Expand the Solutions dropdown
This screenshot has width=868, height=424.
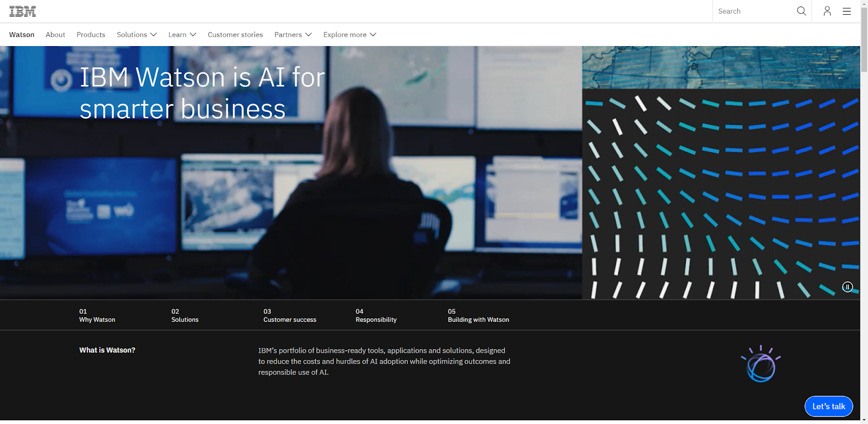coord(137,35)
